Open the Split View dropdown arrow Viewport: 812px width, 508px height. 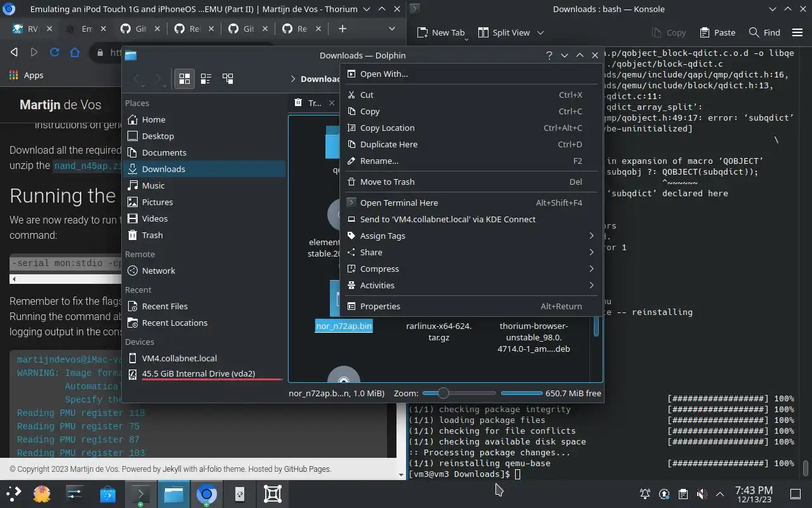click(x=540, y=32)
